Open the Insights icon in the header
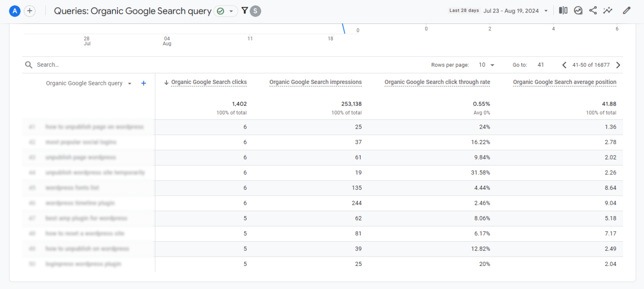644x289 pixels. 578,10
